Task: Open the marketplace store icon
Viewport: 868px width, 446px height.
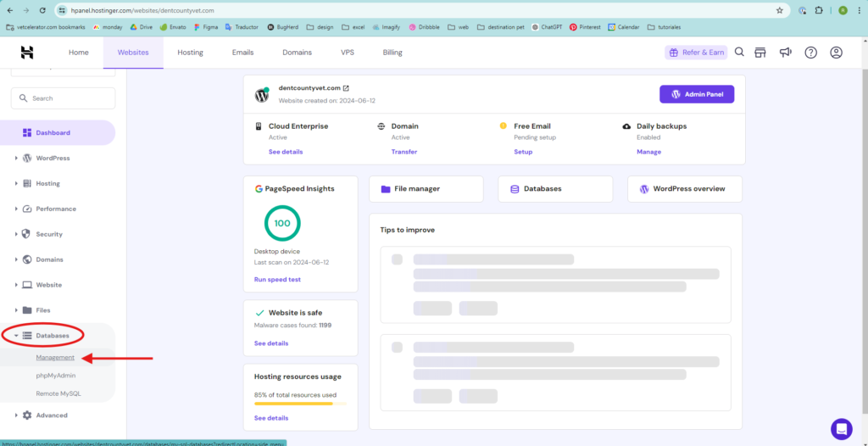Action: [x=760, y=53]
